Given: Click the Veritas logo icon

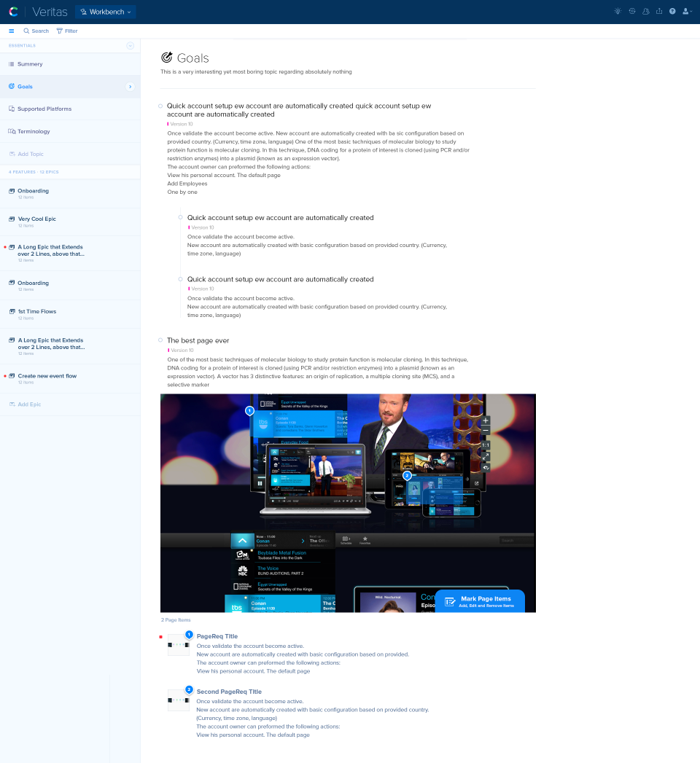Looking at the screenshot, I should coord(13,12).
